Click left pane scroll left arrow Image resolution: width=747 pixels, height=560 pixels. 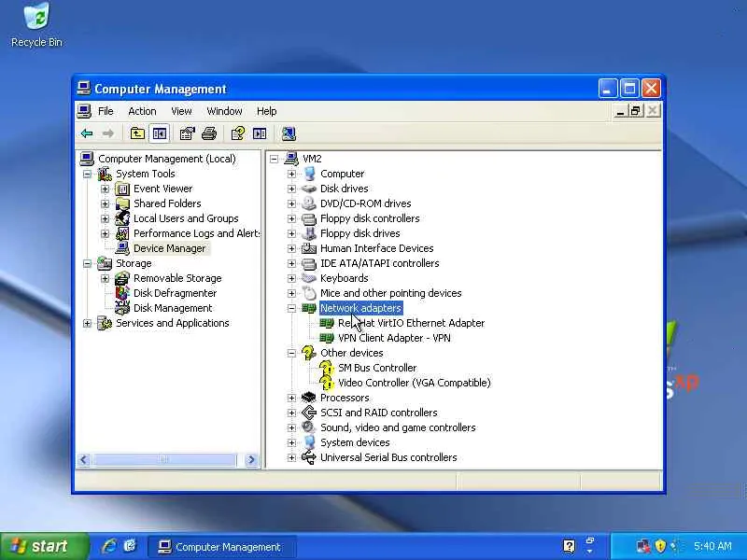84,460
